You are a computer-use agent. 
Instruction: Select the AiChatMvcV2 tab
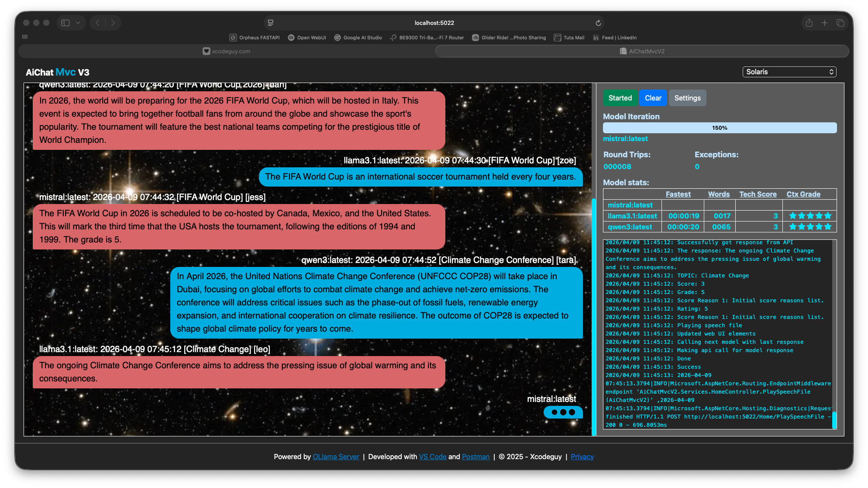(642, 51)
